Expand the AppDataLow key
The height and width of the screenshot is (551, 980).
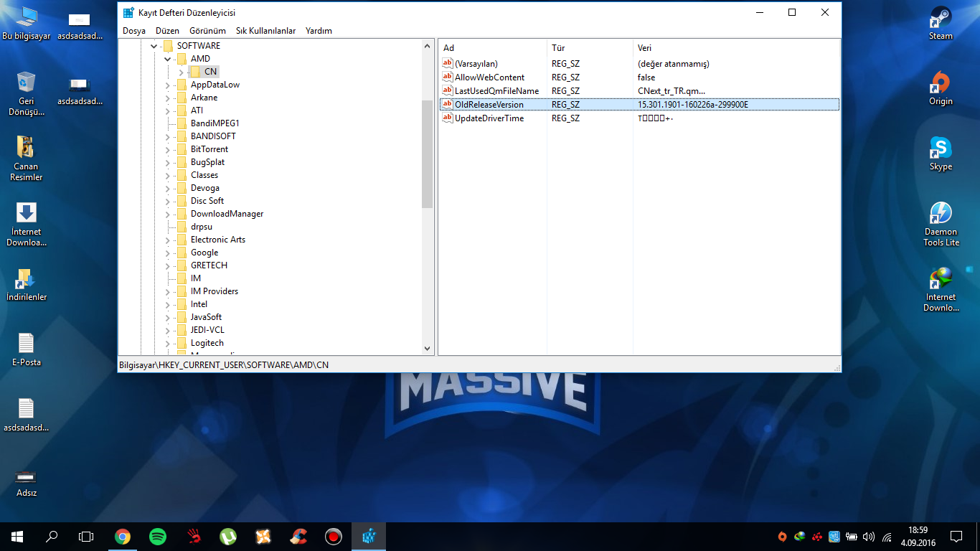(167, 85)
